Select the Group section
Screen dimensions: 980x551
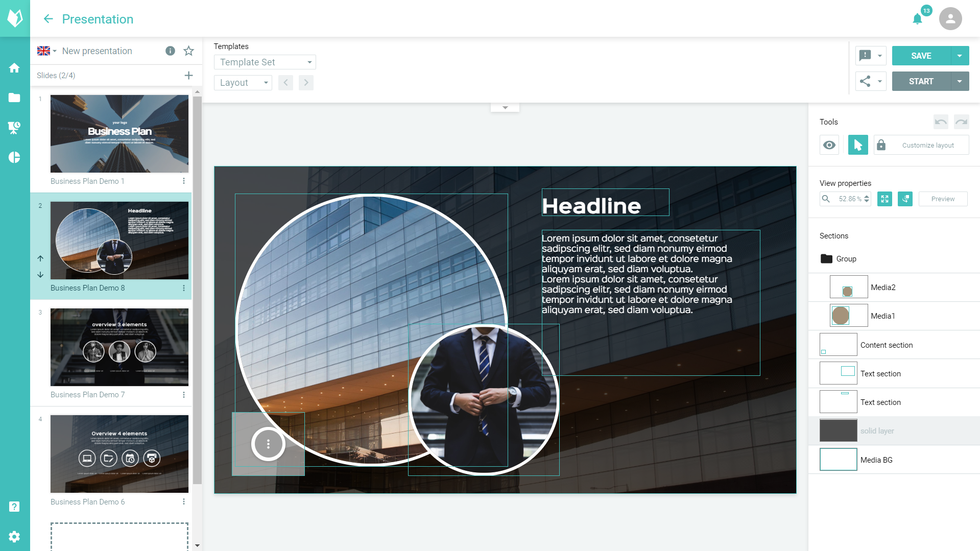[894, 259]
